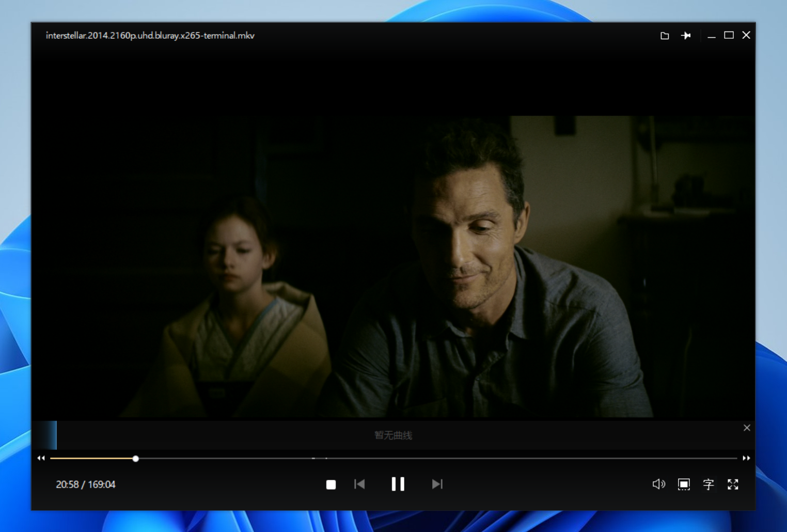The height and width of the screenshot is (532, 787).
Task: Rewind using the double-left arrow icon
Action: tap(41, 458)
